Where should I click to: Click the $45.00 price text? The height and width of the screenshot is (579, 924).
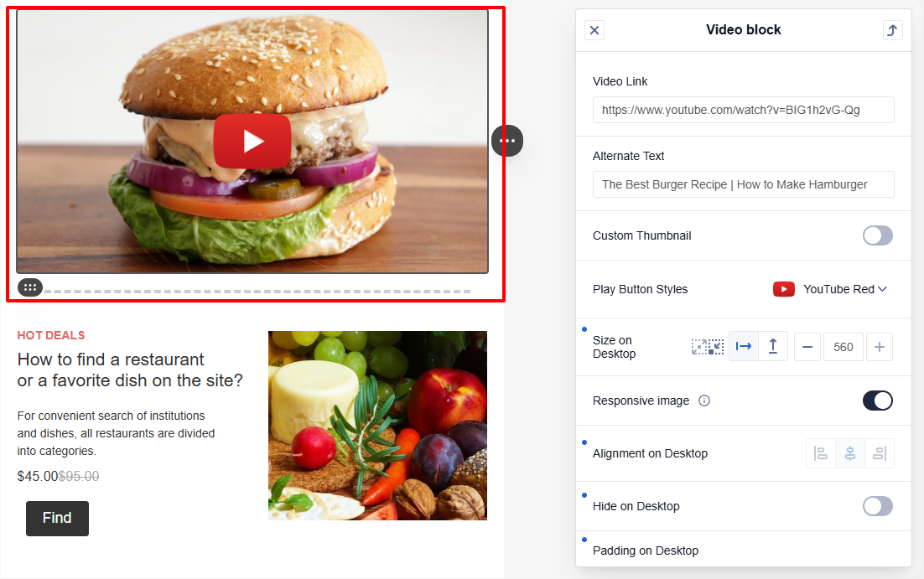tap(38, 476)
